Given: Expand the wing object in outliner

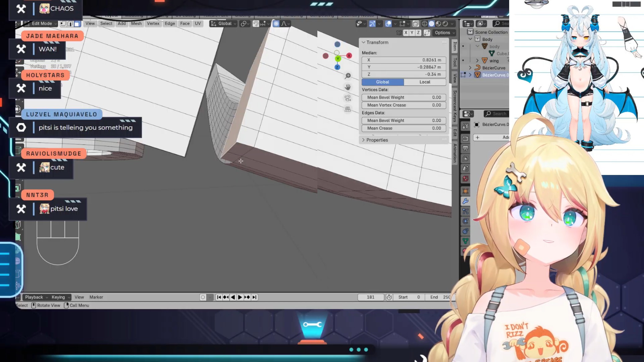Looking at the screenshot, I should point(477,61).
